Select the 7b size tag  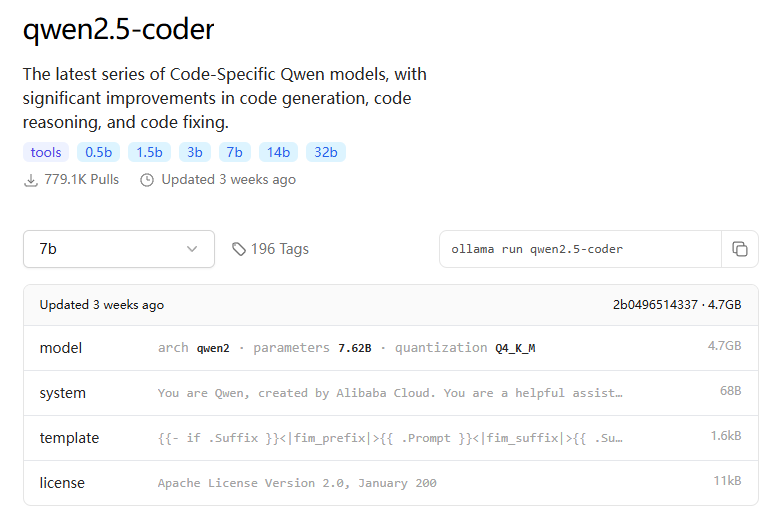(234, 152)
